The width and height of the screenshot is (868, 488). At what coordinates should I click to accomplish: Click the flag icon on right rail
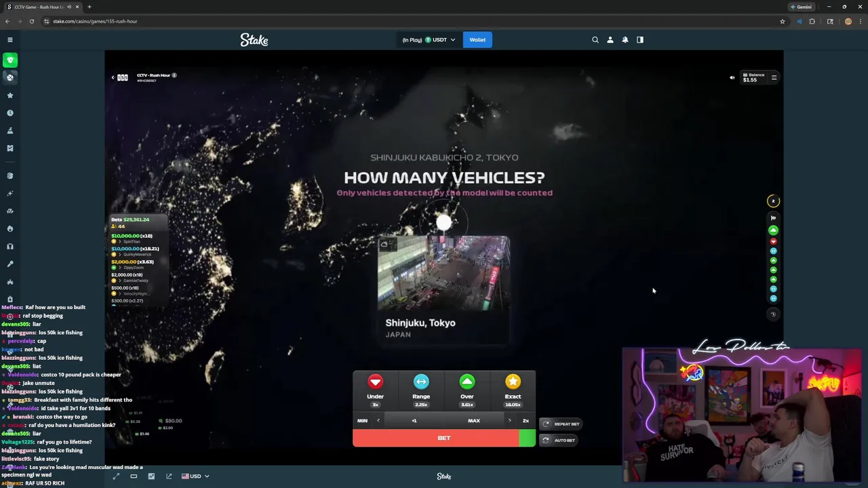(773, 218)
